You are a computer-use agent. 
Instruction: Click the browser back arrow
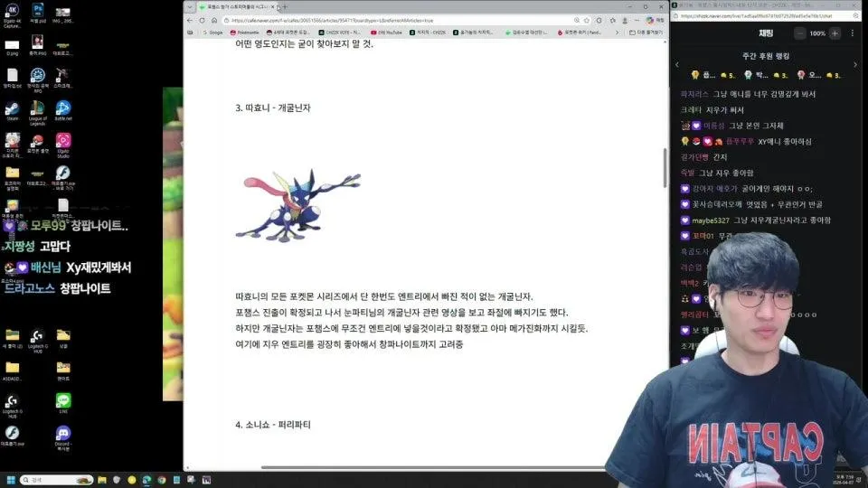pos(190,21)
